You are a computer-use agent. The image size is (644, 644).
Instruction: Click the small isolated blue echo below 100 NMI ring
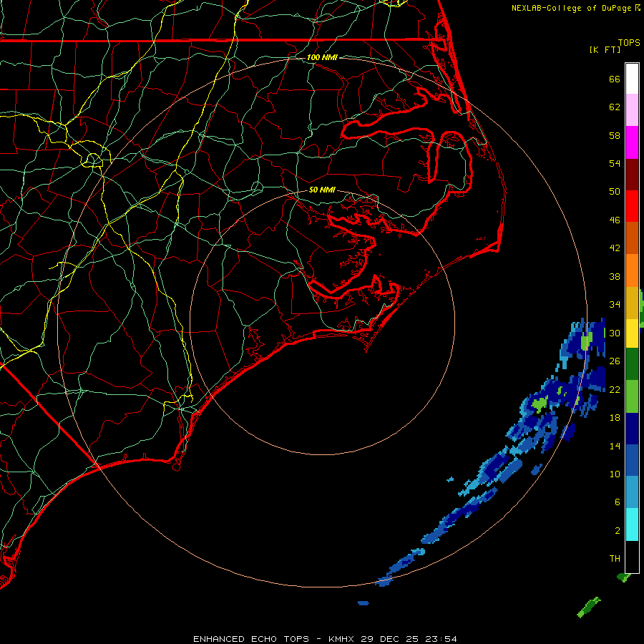click(x=363, y=603)
